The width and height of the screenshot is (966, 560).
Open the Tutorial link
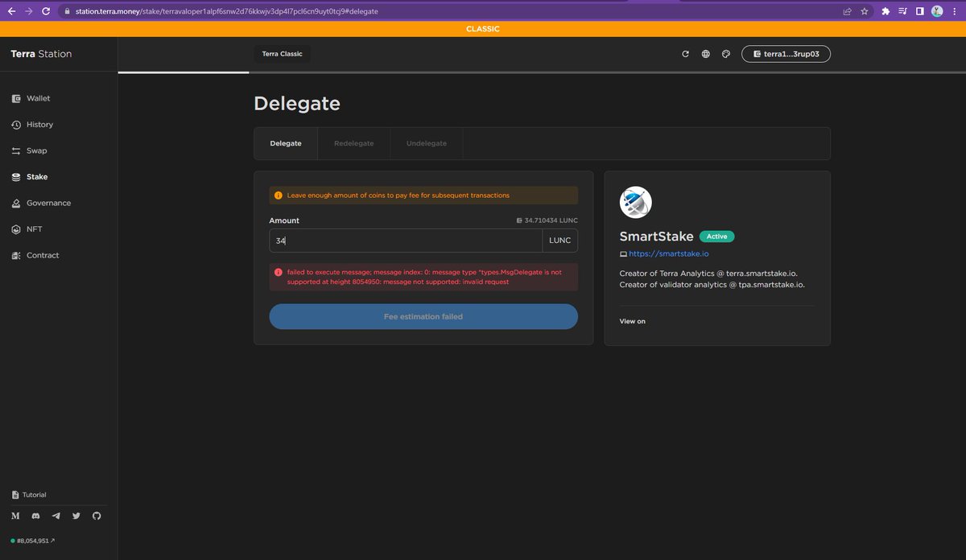[29, 495]
